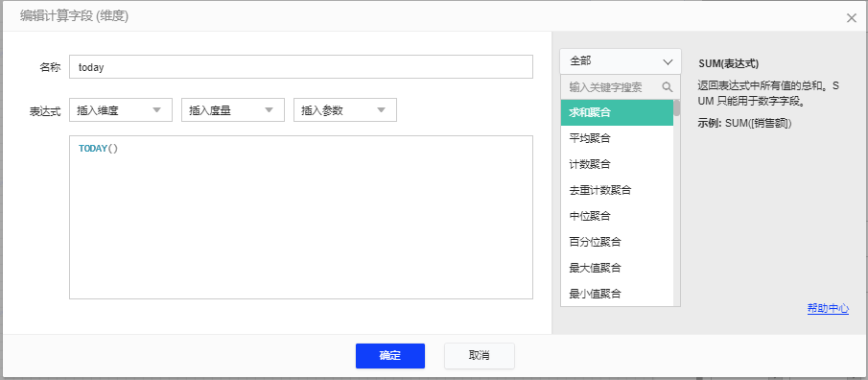
Task: Choose 百分位聚合 function
Action: pos(618,242)
